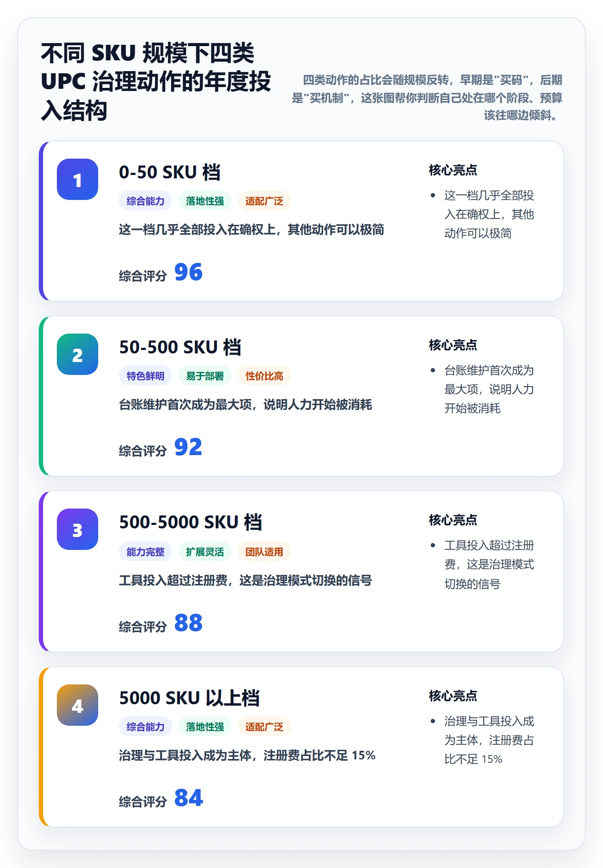Click the number 2 badge icon
Viewport: 603px width, 868px height.
(x=78, y=354)
